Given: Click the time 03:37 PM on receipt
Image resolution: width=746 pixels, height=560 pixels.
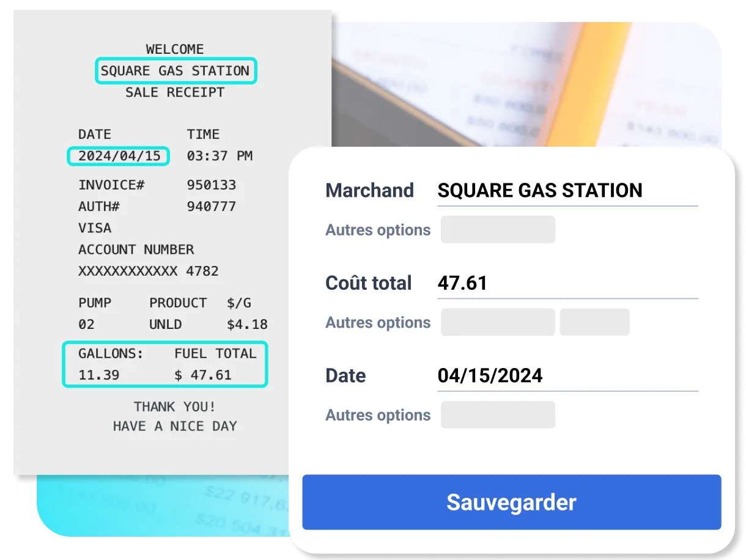Looking at the screenshot, I should pos(220,156).
